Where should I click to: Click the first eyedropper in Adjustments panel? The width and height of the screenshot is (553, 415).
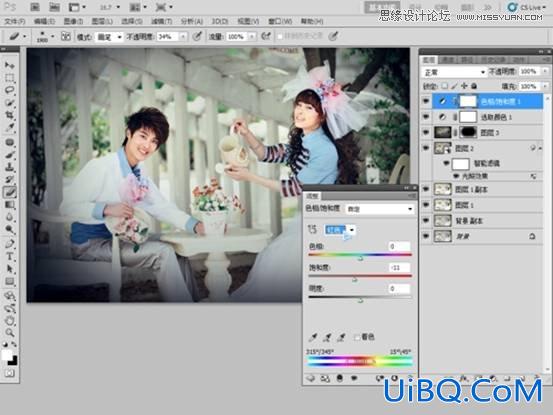(x=312, y=337)
